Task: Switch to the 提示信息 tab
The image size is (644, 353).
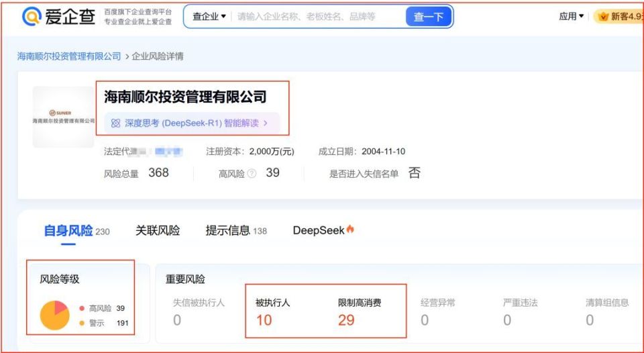Action: pos(236,231)
